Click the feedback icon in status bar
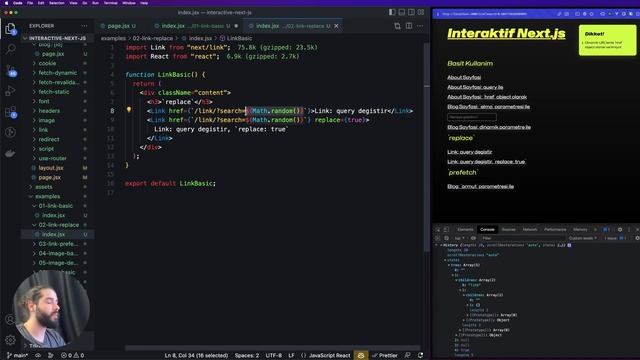The image size is (640, 360). pyautogui.click(x=407, y=356)
